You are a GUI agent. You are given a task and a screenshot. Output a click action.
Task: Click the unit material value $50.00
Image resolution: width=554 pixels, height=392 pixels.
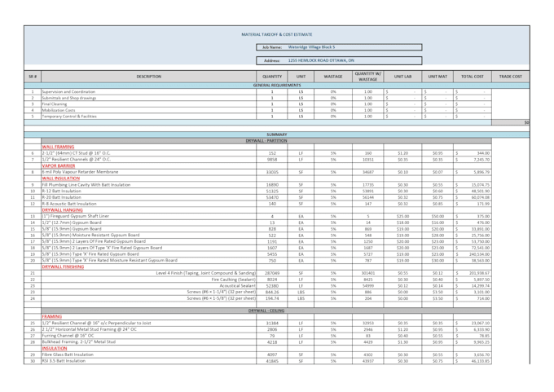click(437, 216)
